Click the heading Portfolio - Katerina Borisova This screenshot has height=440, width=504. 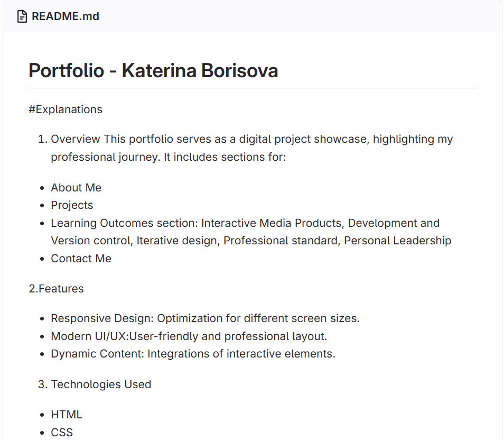click(x=154, y=70)
